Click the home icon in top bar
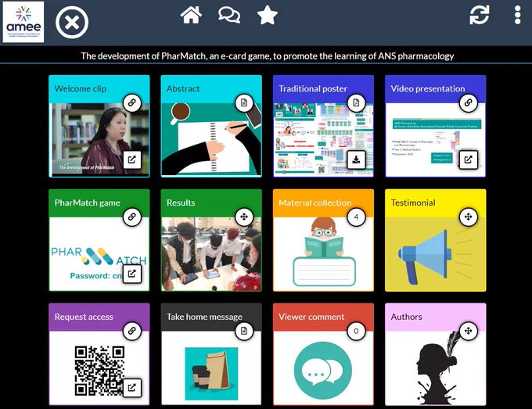The width and height of the screenshot is (532, 409). click(x=191, y=16)
